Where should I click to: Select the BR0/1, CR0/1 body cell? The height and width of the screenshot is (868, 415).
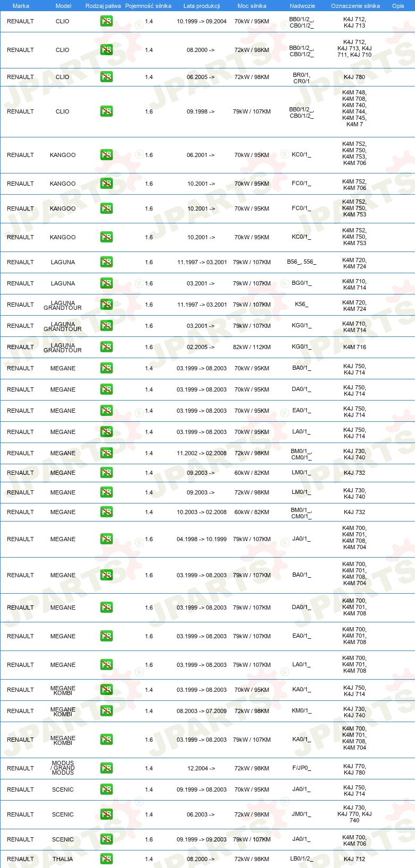tap(301, 79)
